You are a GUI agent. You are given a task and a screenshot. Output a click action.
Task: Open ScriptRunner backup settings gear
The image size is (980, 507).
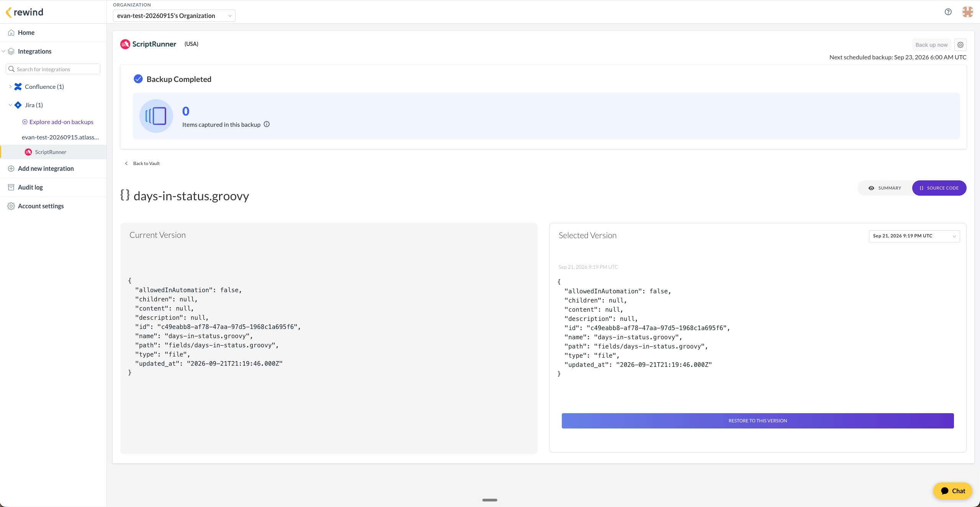point(960,45)
